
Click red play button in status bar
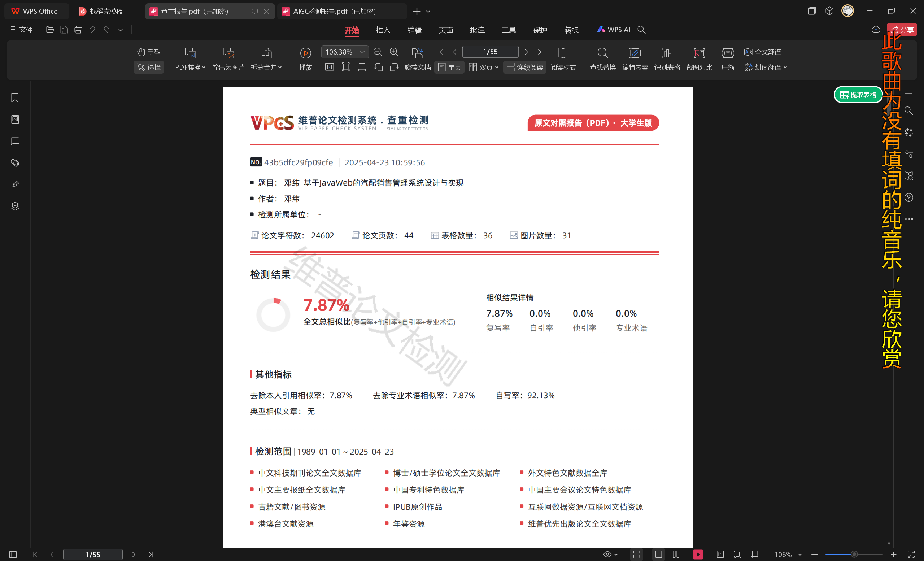click(698, 554)
